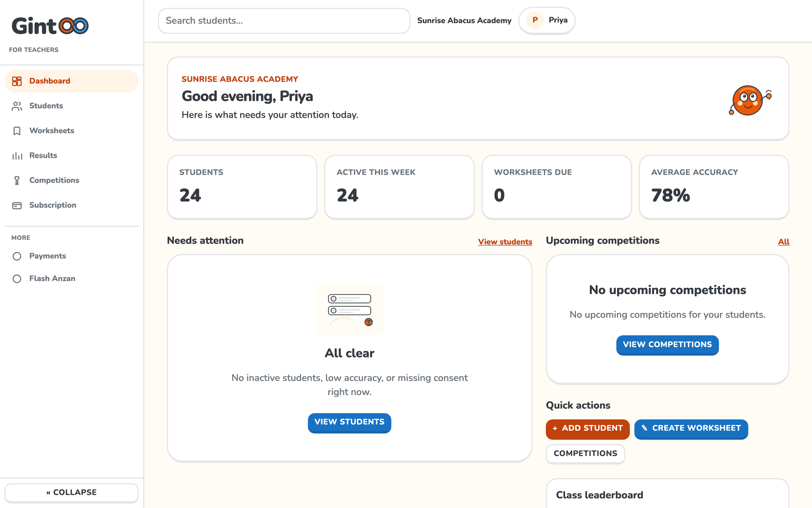Image resolution: width=812 pixels, height=508 pixels.
Task: Click the 'Class leaderboard' heading
Action: click(x=599, y=495)
